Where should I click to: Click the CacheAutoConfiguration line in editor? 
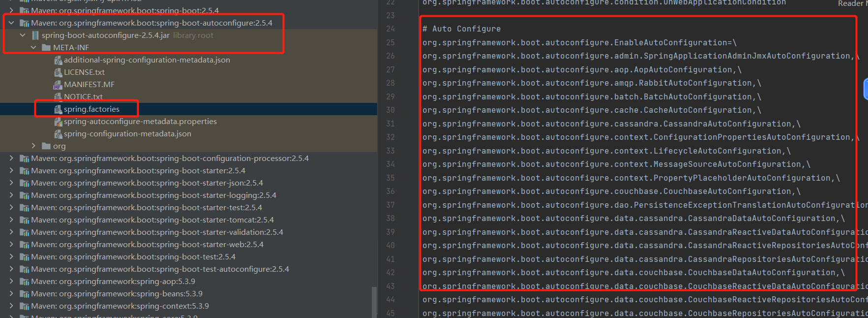(x=592, y=110)
